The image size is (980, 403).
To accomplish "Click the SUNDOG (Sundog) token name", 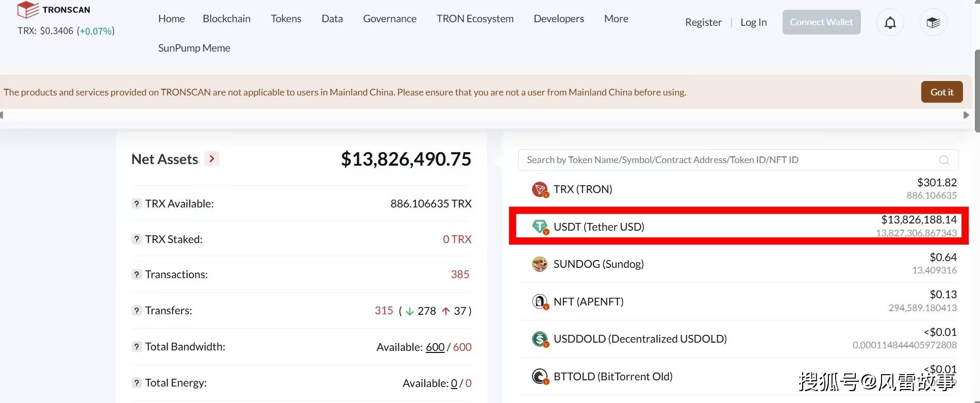I will [x=599, y=264].
